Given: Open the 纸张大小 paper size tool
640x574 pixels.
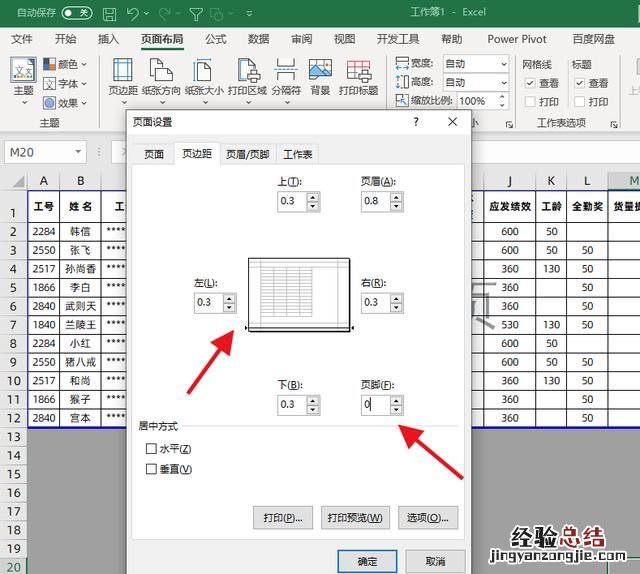Looking at the screenshot, I should (x=203, y=77).
